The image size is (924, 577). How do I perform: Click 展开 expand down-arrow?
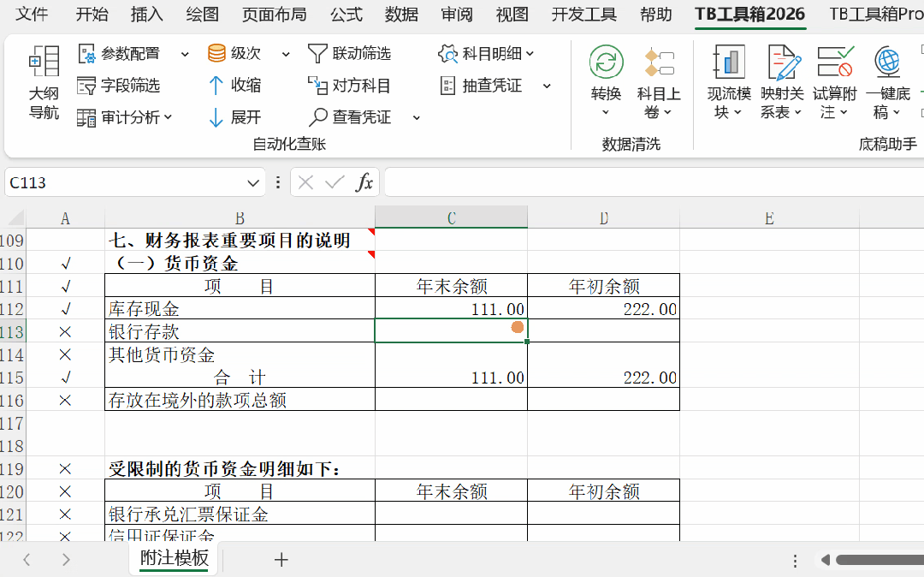pyautogui.click(x=216, y=117)
